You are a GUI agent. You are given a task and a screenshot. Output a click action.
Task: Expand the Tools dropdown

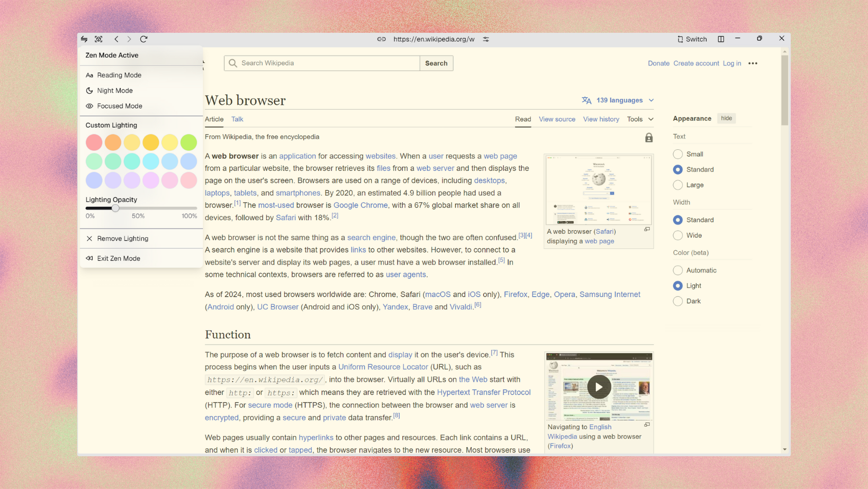[x=640, y=119]
